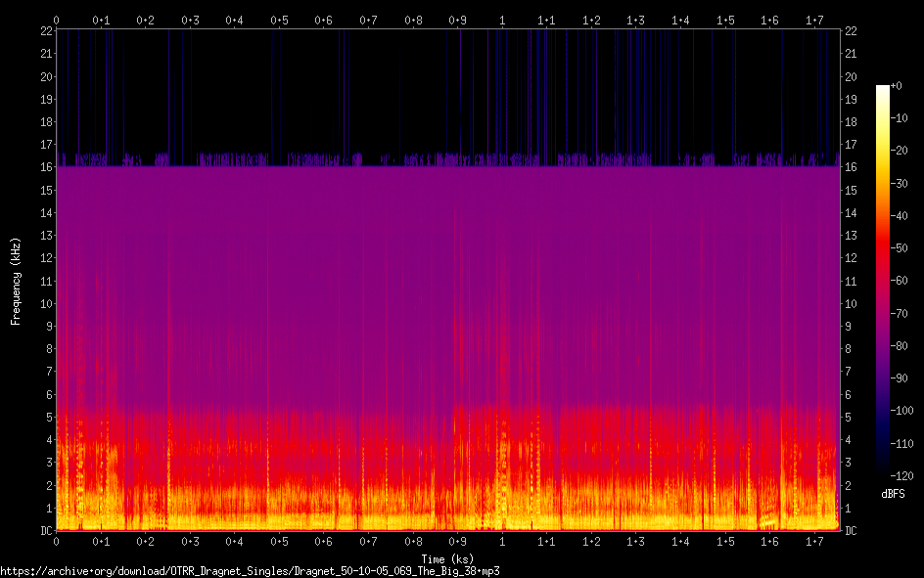924x578 pixels.
Task: Select the "dBFS" label under the color scale
Action: (892, 495)
